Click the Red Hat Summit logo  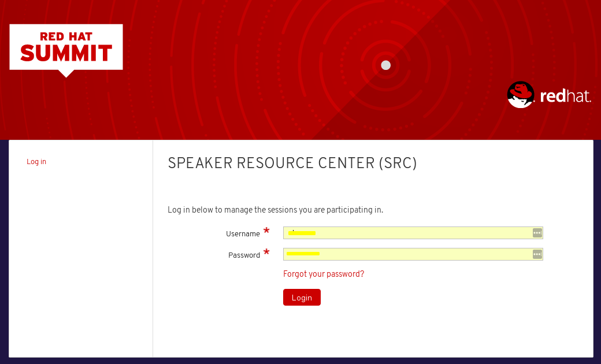pyautogui.click(x=66, y=50)
